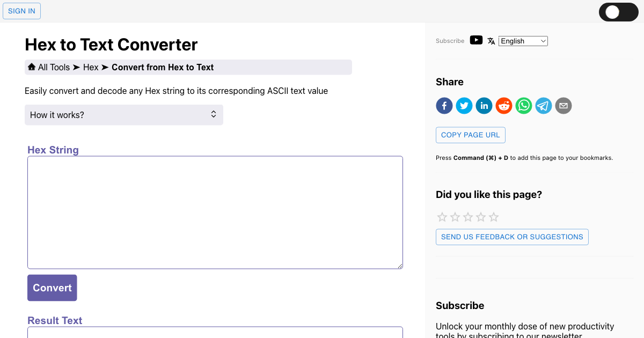Viewport: 644px width, 338px height.
Task: Post this tool to Reddit
Action: 503,106
